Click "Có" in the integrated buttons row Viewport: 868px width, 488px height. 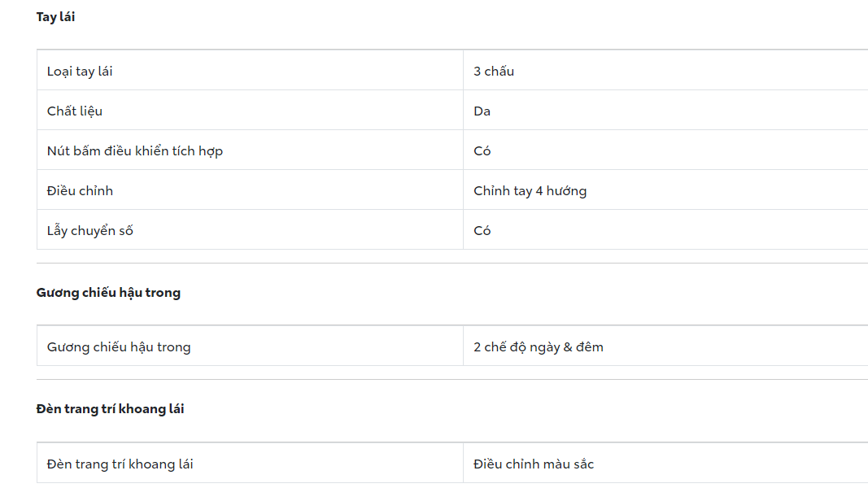(482, 150)
